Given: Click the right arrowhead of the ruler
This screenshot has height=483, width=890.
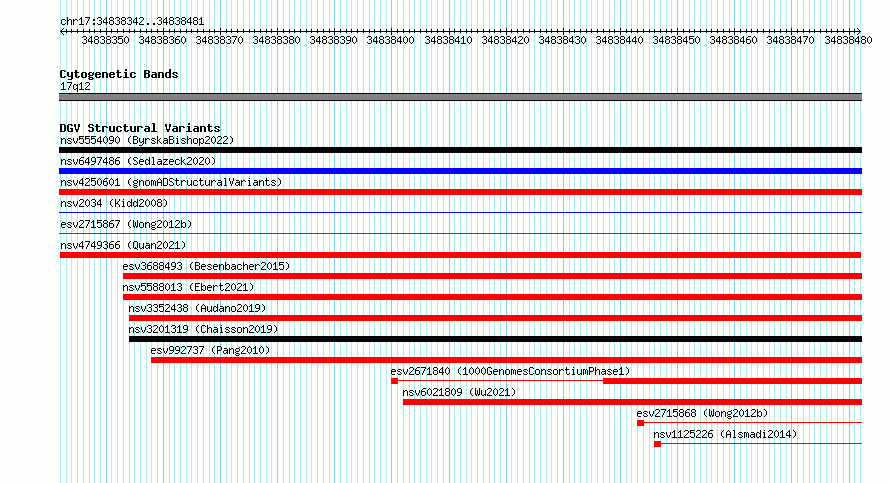Looking at the screenshot, I should click(859, 32).
